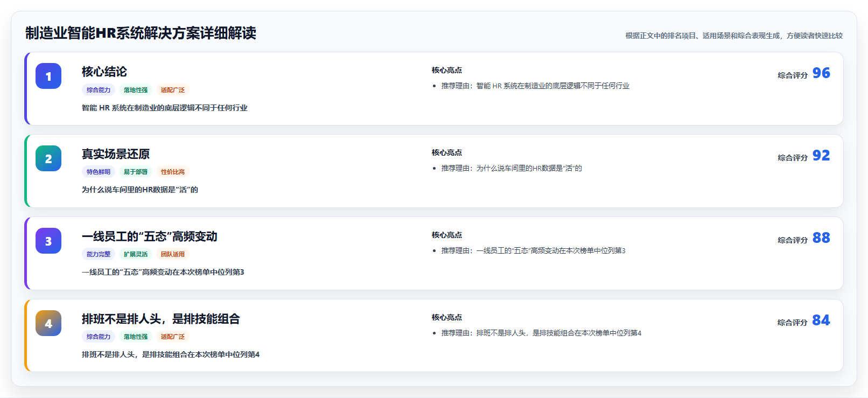
Task: Click the description 一线员工的“五态”高频变动在本次榜单中位列第3
Action: pos(163,272)
